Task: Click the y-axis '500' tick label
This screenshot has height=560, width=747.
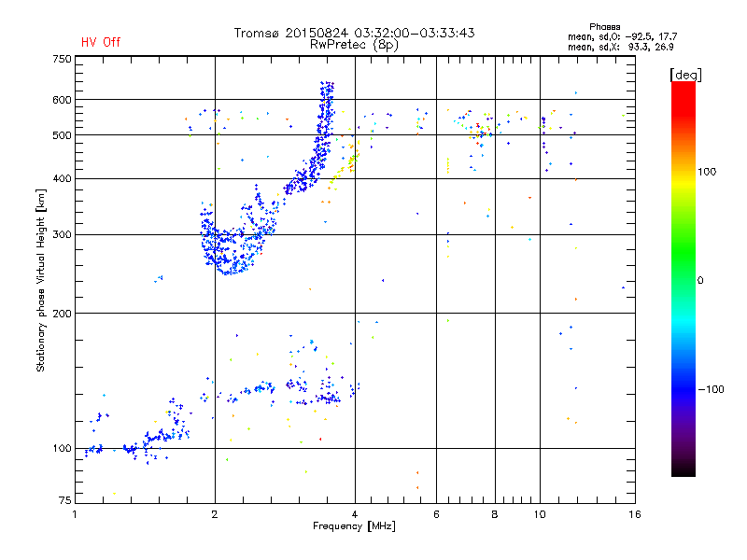Action: point(62,135)
